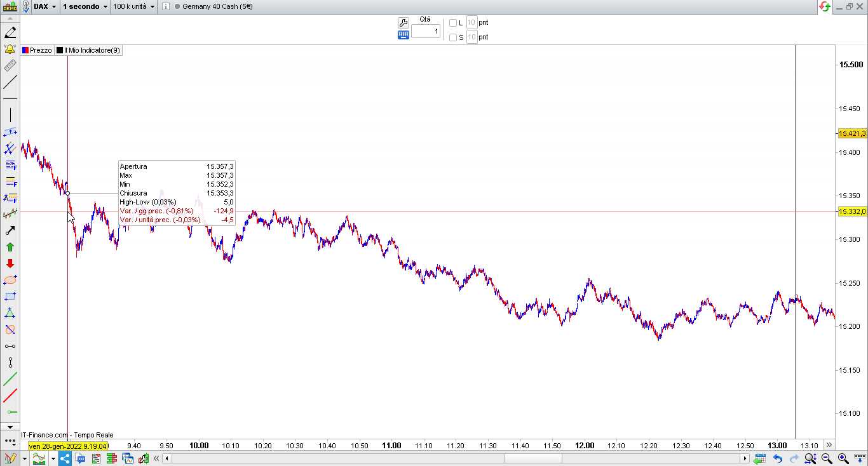
Task: Select the rectangle drawing tool
Action: click(10, 296)
